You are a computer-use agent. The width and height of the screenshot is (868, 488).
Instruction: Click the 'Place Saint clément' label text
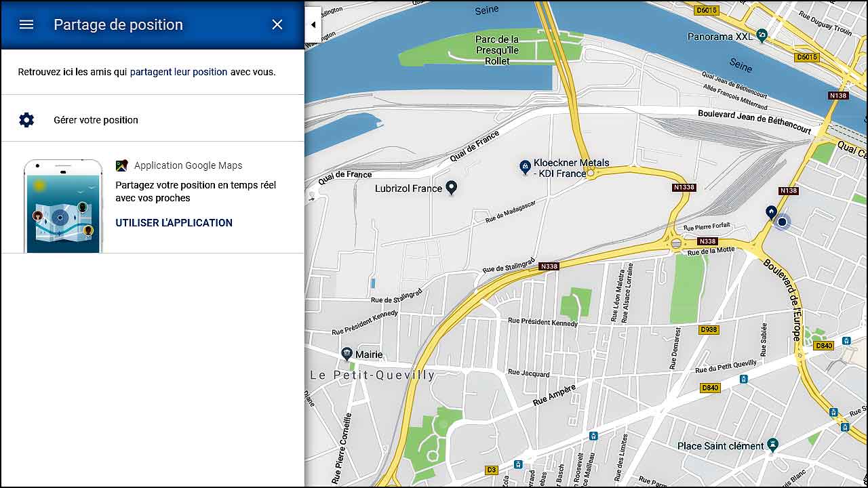720,446
